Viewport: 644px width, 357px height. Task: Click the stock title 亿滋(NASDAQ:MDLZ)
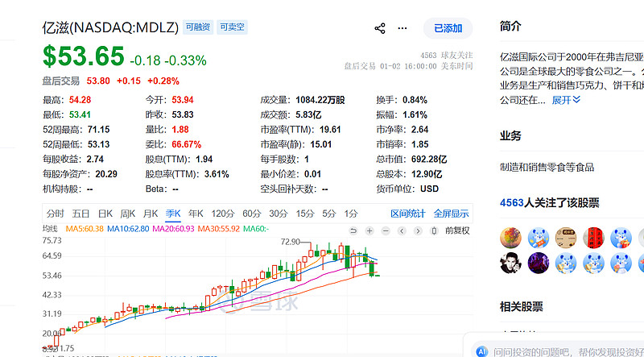click(110, 27)
